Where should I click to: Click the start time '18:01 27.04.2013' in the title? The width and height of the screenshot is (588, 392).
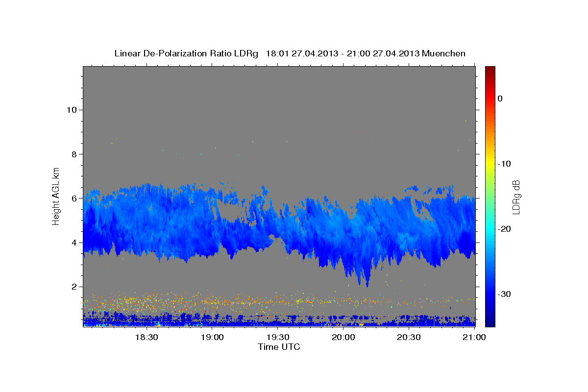pyautogui.click(x=302, y=53)
